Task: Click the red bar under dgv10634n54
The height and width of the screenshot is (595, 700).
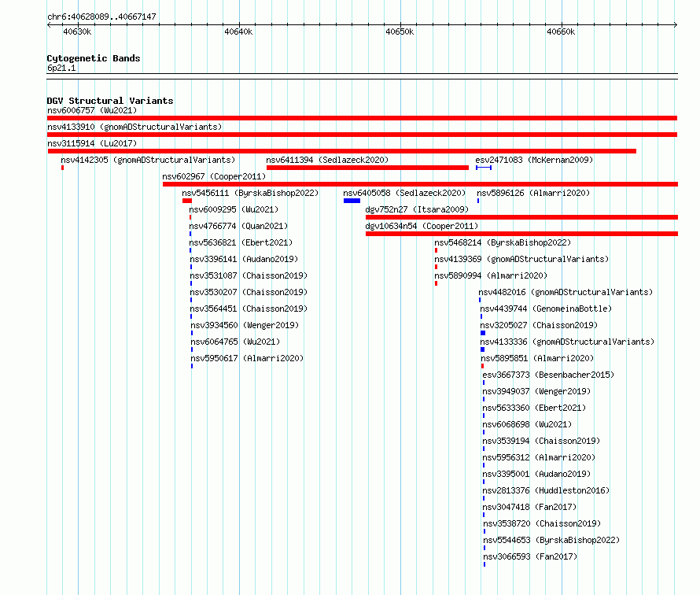Action: pyautogui.click(x=521, y=234)
